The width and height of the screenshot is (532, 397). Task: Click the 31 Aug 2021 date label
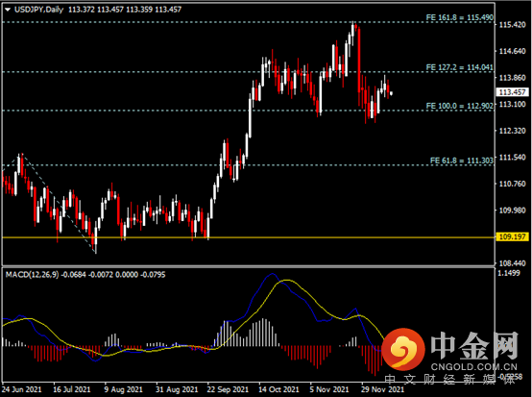coord(177,389)
